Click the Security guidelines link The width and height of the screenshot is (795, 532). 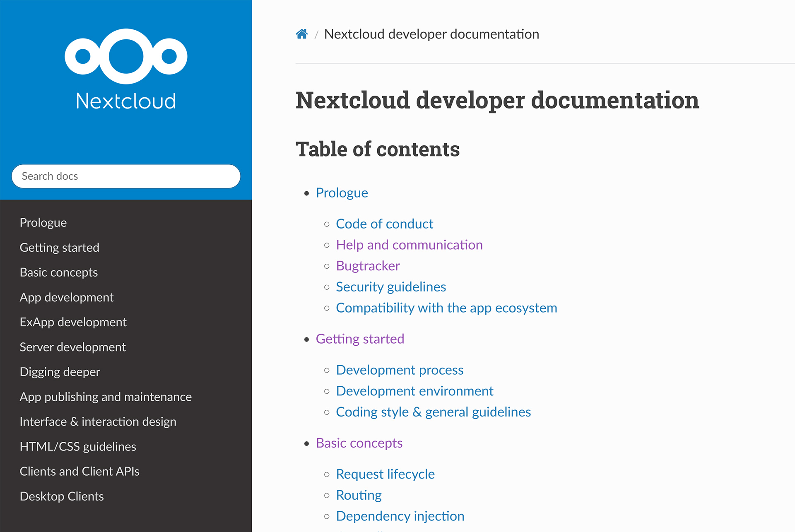(391, 286)
